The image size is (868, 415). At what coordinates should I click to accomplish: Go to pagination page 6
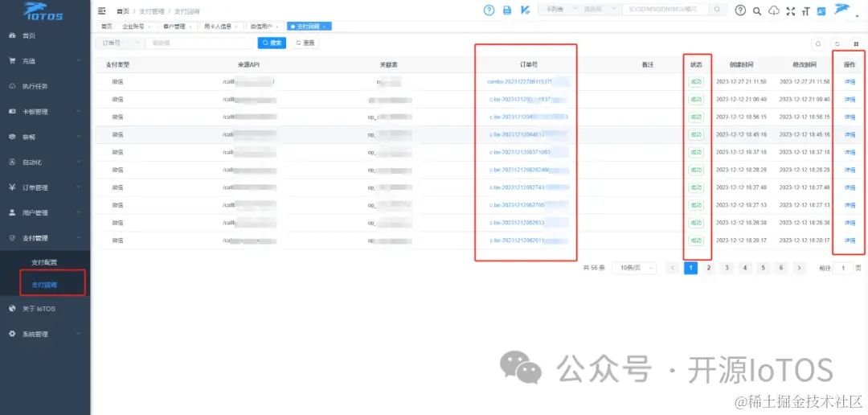coord(781,268)
